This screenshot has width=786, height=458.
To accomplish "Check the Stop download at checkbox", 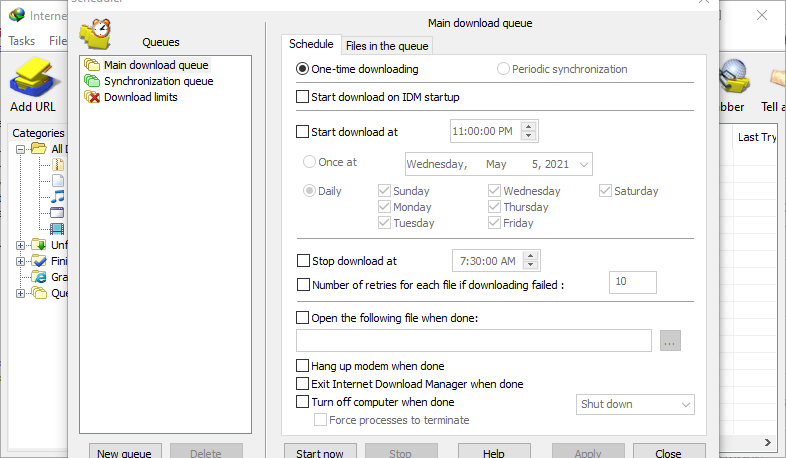I will coord(303,261).
